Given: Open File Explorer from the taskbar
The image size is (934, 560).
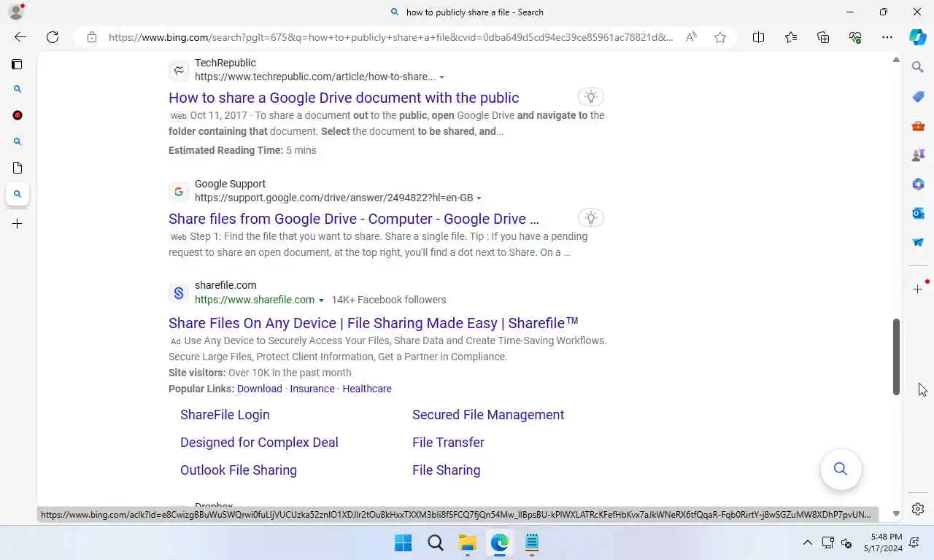Looking at the screenshot, I should point(468,543).
